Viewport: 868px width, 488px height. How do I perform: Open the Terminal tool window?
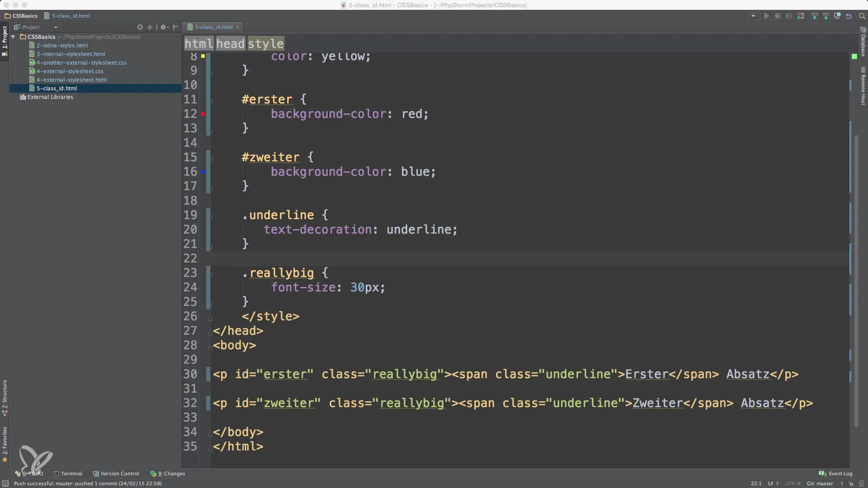point(68,474)
